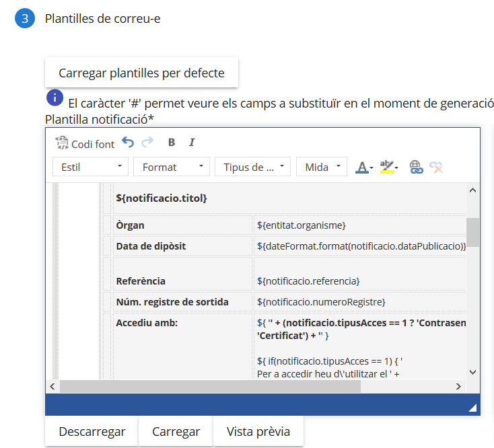494x448 pixels.
Task: Click the vertical scrollbar down arrow
Action: 472,372
